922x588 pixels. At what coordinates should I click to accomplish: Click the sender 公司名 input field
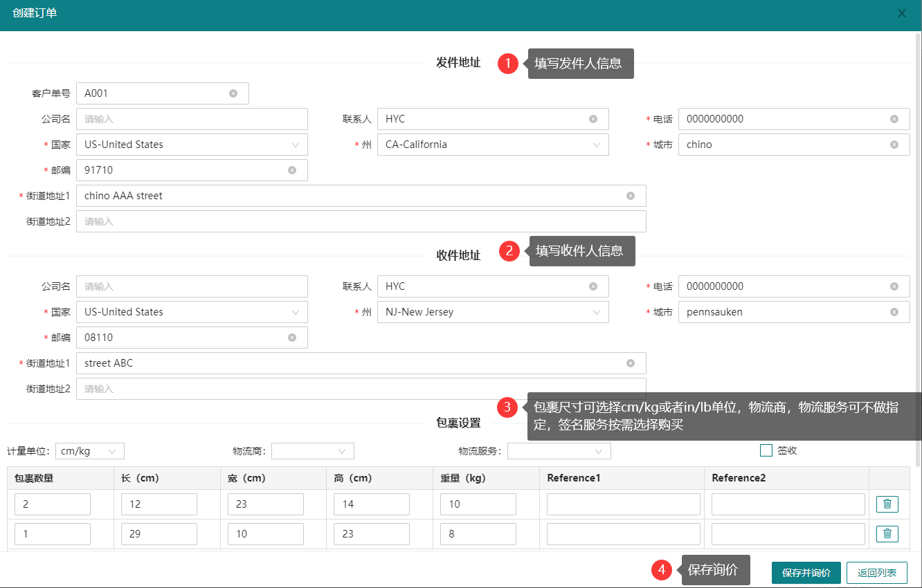[192, 119]
